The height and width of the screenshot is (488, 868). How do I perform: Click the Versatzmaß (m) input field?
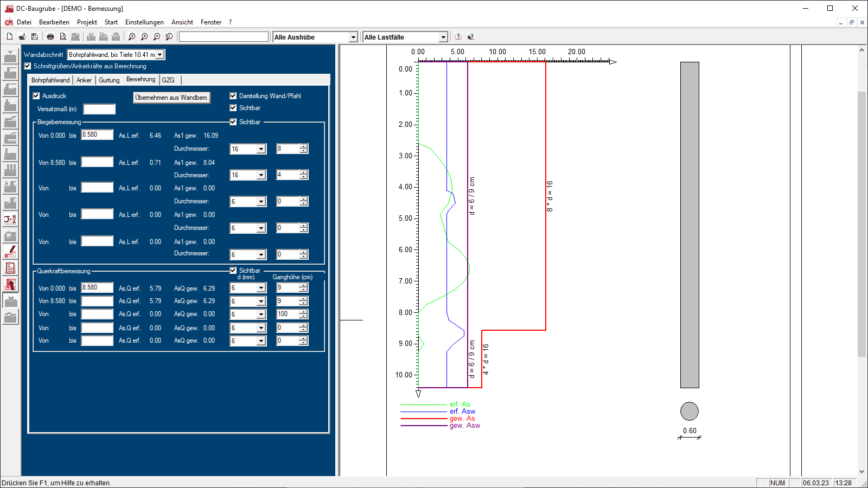(99, 109)
